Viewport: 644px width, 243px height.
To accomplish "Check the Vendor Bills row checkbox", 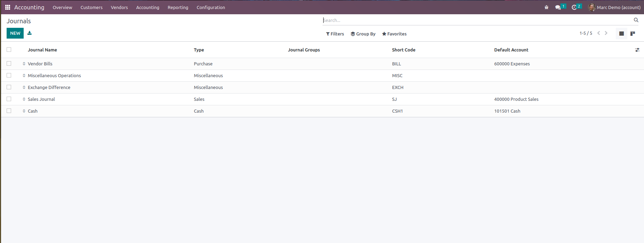I will click(x=9, y=64).
